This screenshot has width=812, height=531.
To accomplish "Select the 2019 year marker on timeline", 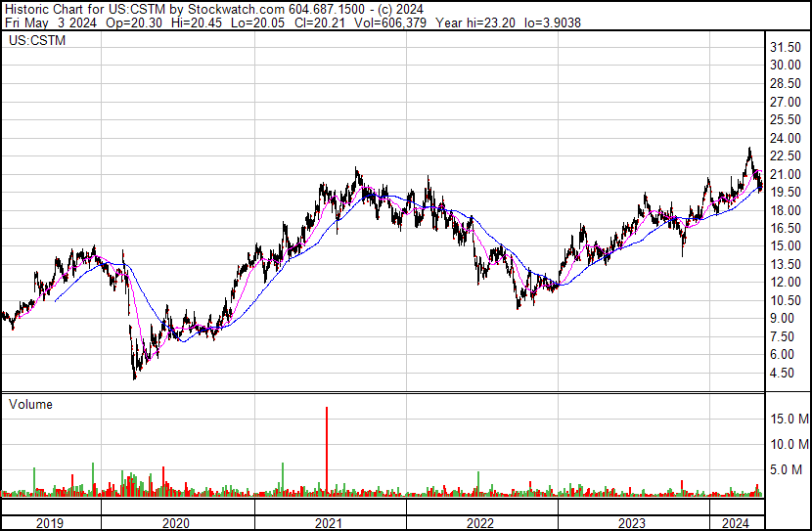I will click(x=49, y=523).
